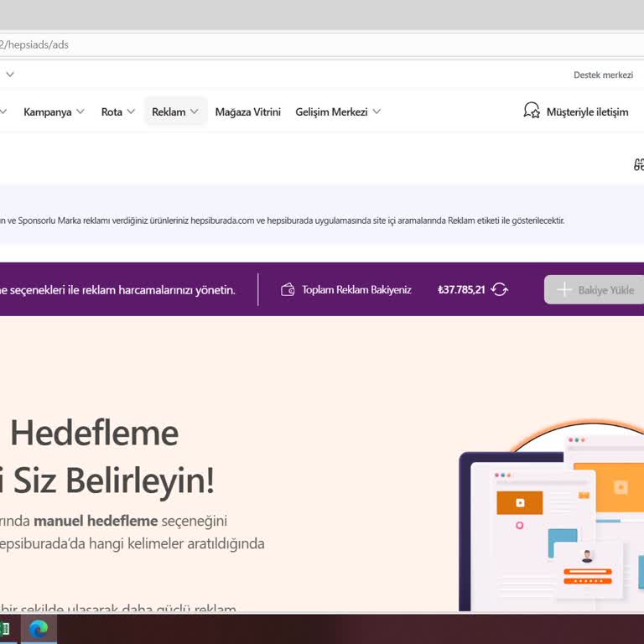Open Destek merkezi link
This screenshot has width=644, height=644.
[x=603, y=75]
